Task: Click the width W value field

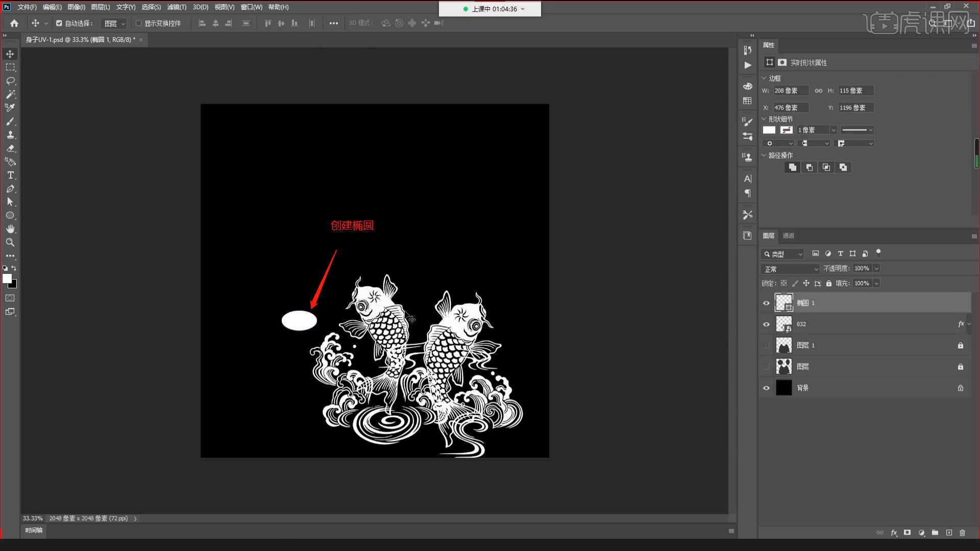Action: (x=791, y=91)
